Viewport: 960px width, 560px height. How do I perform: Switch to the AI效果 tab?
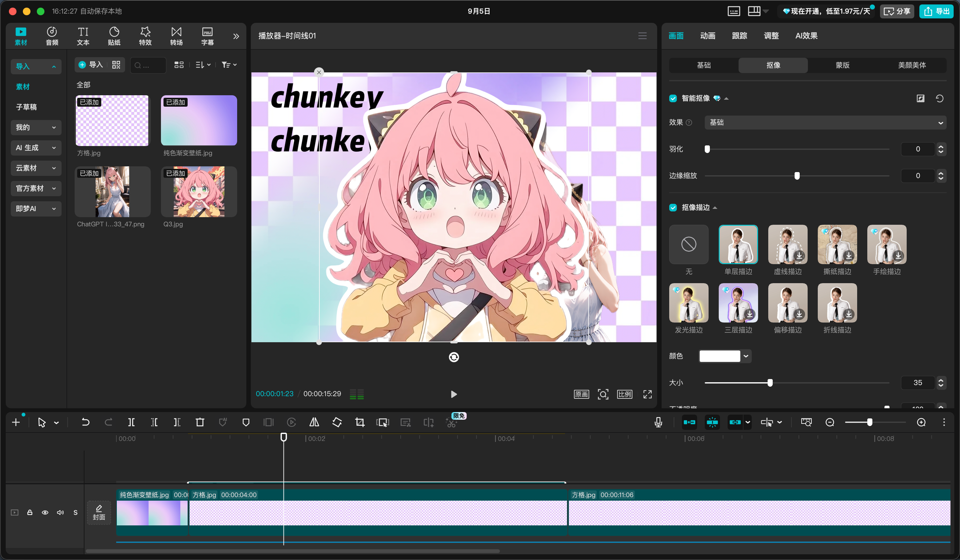pyautogui.click(x=806, y=36)
